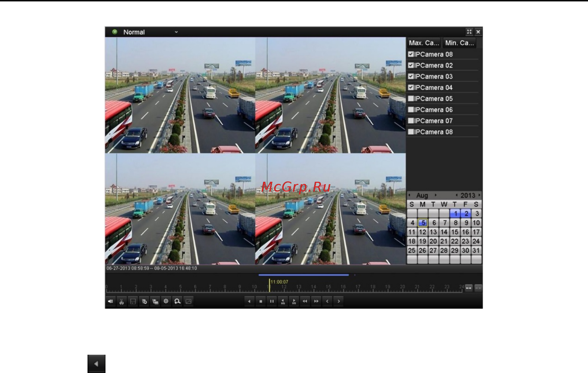Go to previous month before Aug
Image resolution: width=588 pixels, height=373 pixels.
409,195
